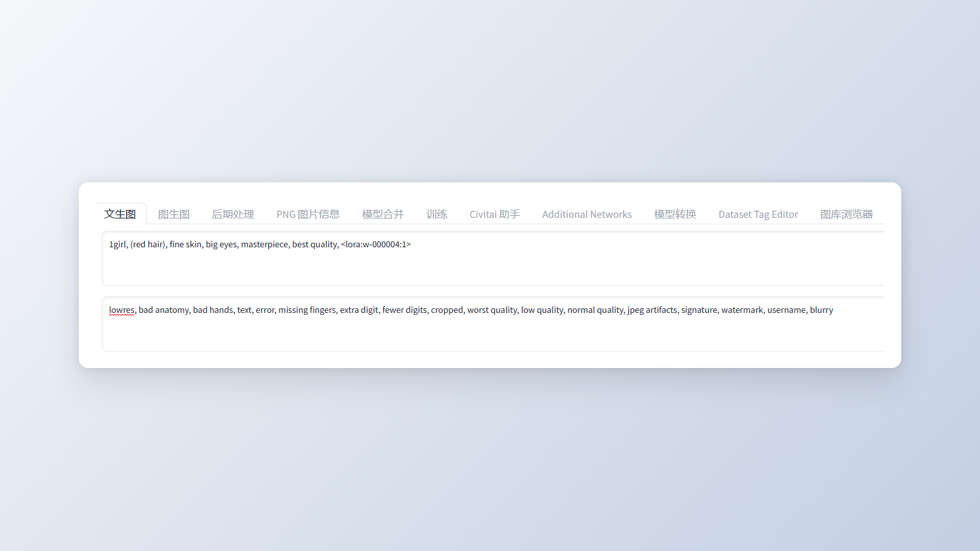
Task: Select the 文生图 tab
Action: click(120, 214)
